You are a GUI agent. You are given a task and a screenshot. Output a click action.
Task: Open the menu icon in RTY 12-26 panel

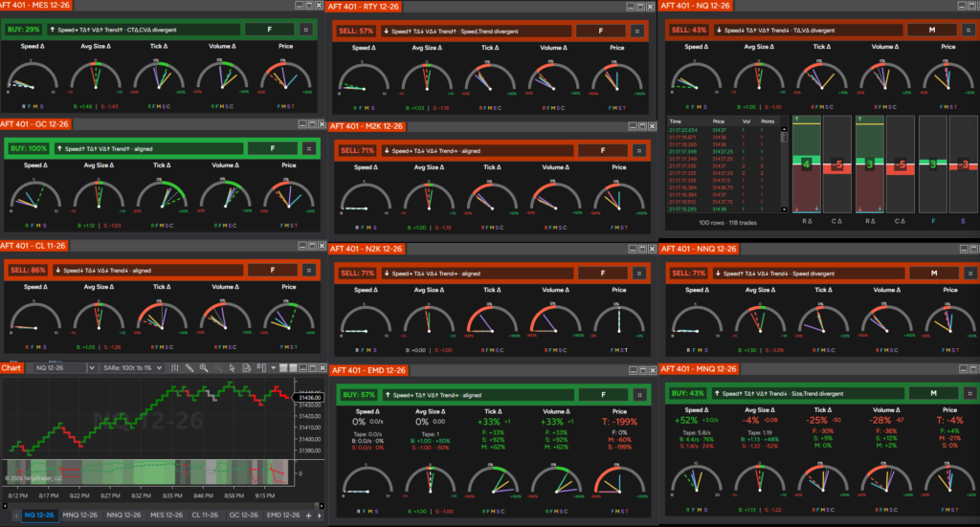[x=636, y=31]
